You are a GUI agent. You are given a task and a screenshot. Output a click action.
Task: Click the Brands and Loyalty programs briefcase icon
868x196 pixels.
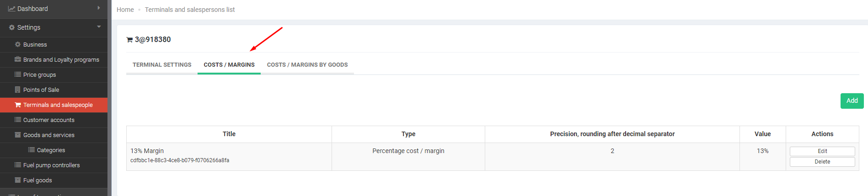coord(18,59)
